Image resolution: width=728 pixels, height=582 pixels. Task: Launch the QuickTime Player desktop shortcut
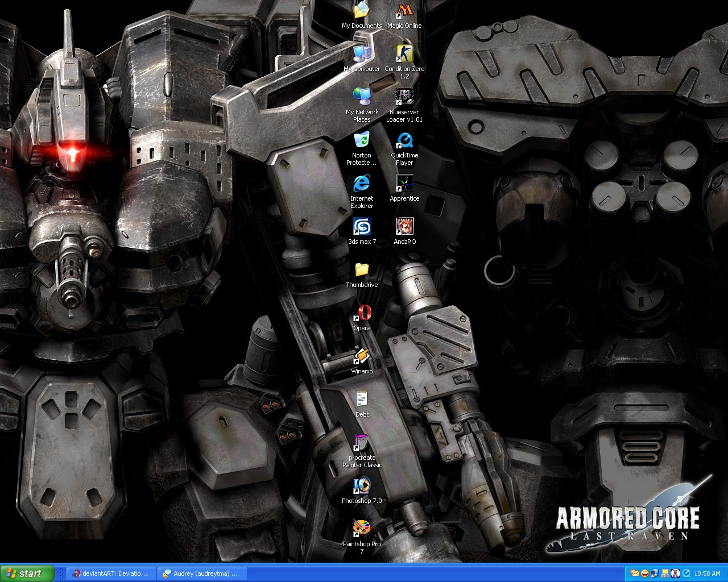(404, 148)
